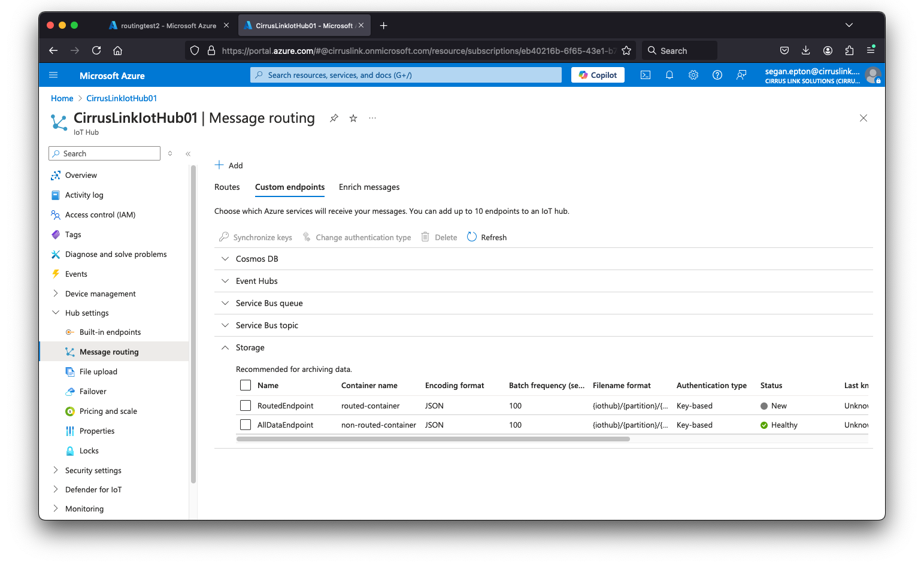Toggle the select-all checkbox in table header
This screenshot has height=563, width=924.
tap(246, 385)
